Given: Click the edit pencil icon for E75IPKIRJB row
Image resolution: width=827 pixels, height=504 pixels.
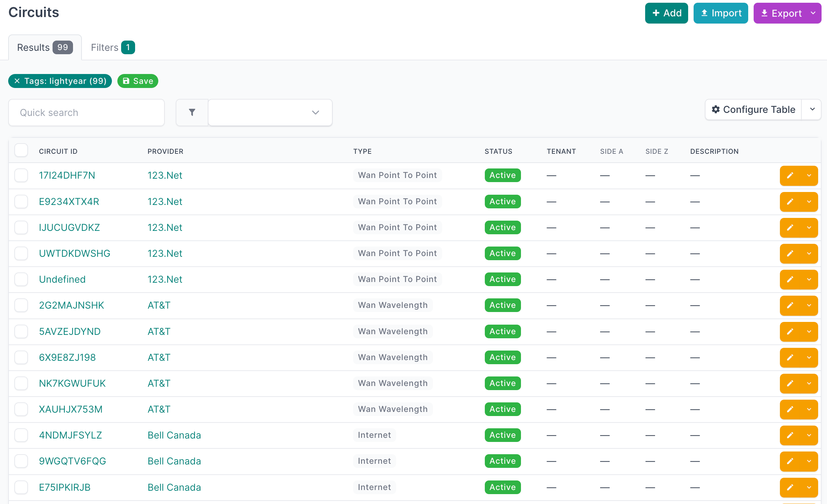Looking at the screenshot, I should 790,487.
